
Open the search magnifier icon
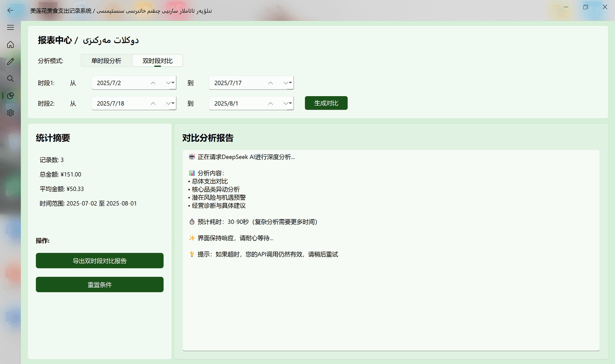tap(10, 78)
